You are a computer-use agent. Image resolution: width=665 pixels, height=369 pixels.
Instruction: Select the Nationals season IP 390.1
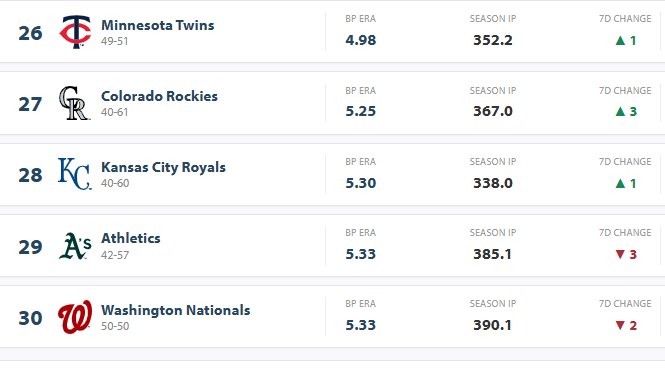click(492, 325)
